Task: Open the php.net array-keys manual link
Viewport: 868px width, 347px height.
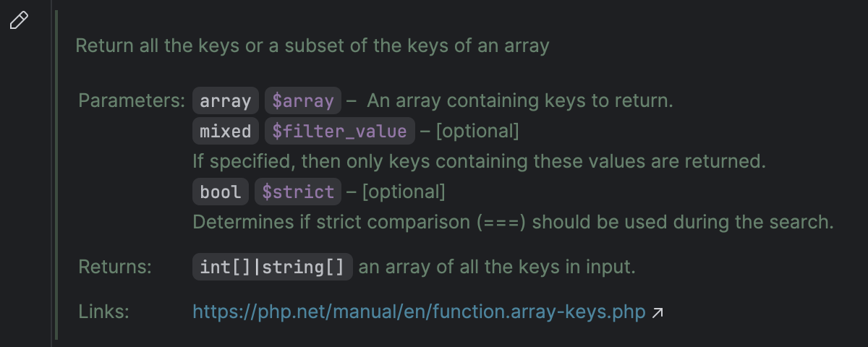Action: click(x=419, y=312)
